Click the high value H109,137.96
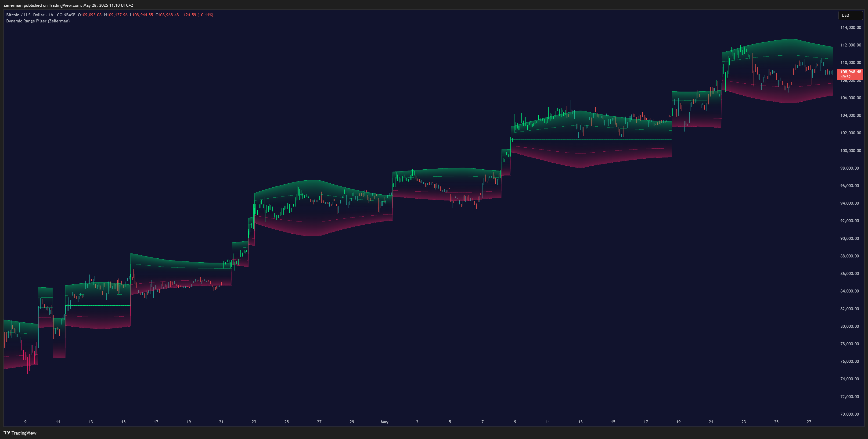 [x=115, y=15]
